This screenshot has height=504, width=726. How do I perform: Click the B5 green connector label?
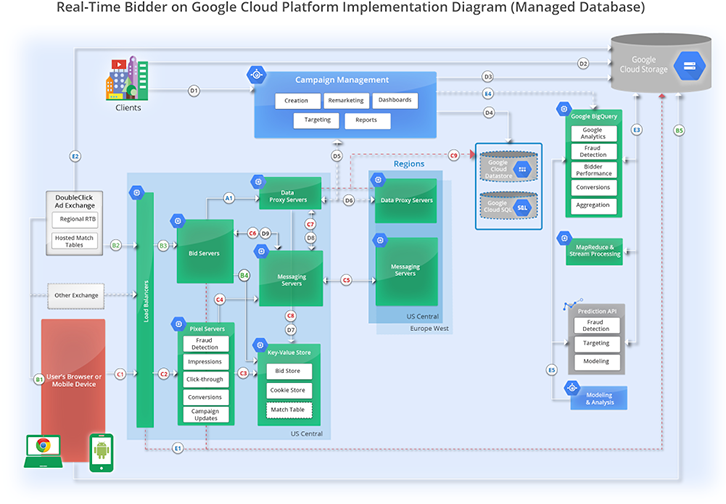[679, 131]
